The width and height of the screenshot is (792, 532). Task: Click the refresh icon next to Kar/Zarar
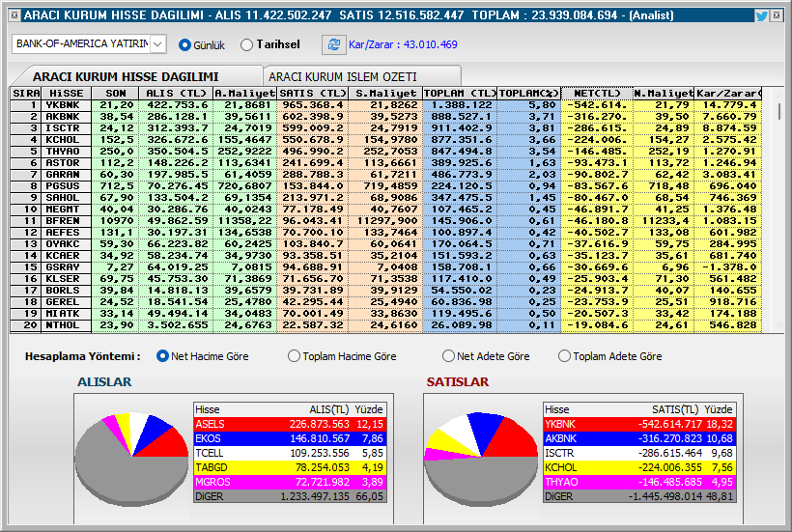334,44
